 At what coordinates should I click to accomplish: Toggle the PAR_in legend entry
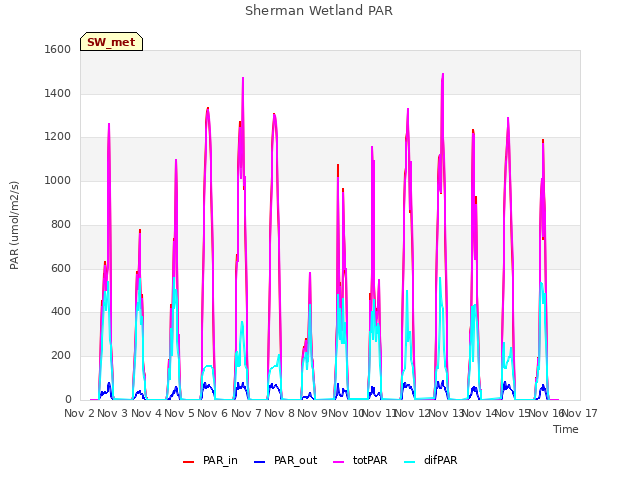[210, 460]
